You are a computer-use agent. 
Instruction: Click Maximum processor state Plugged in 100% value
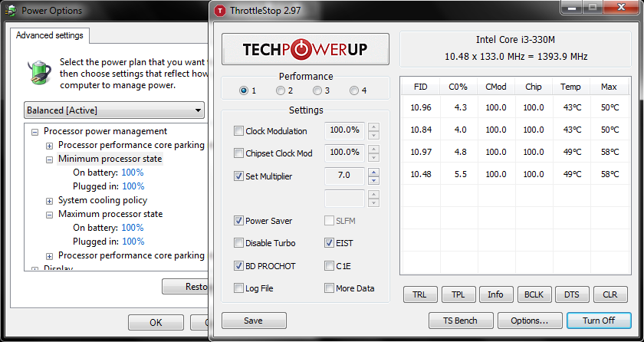pyautogui.click(x=133, y=241)
